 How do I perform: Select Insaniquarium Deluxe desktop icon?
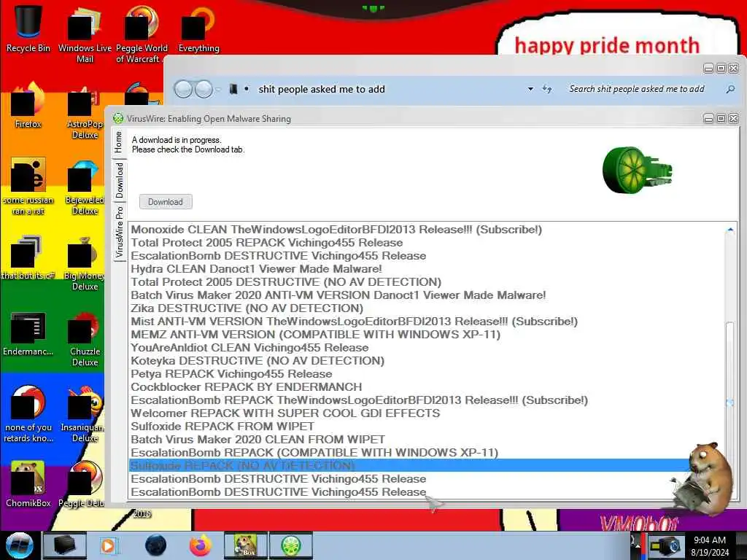click(84, 414)
